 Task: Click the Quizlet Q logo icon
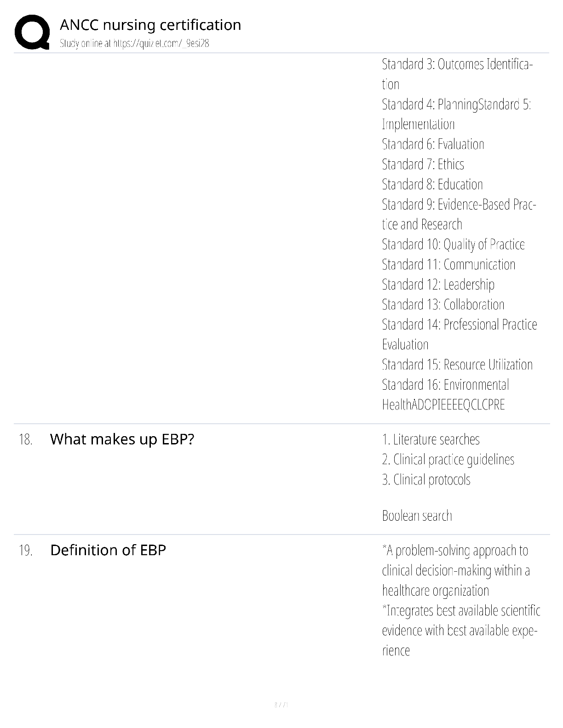[32, 32]
